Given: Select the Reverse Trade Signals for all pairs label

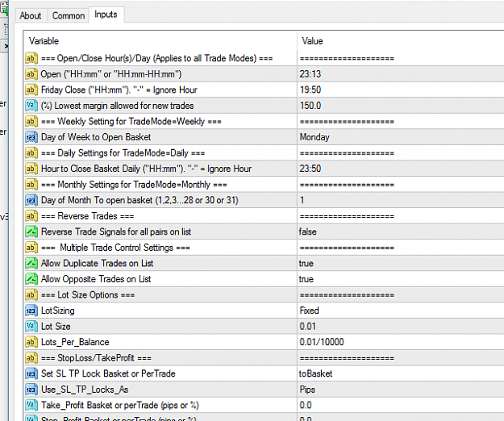Looking at the screenshot, I should (x=116, y=232).
